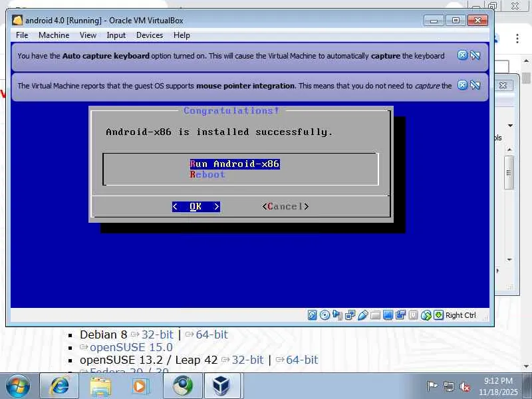Viewport: 532px width, 399px height.
Task: Confirm with the OK button
Action: point(196,206)
